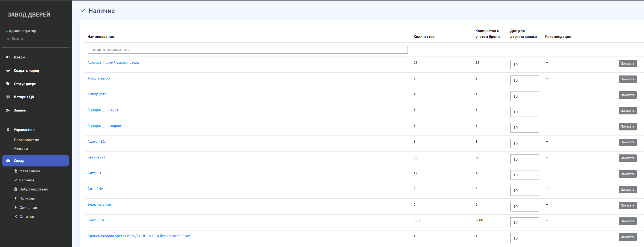Image resolution: width=644 pixels, height=247 pixels.
Task: Click the Наименование column header
Action: [101, 37]
